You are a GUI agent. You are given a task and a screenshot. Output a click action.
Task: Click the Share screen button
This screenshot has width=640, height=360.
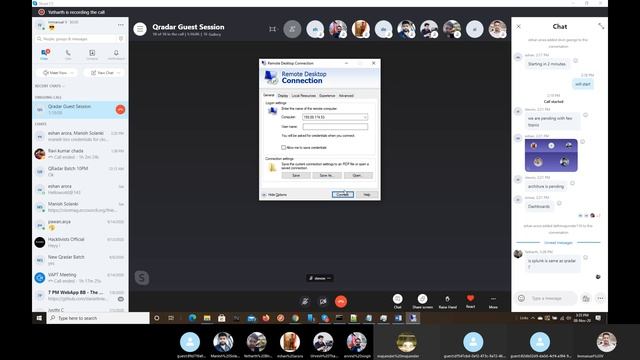422,301
